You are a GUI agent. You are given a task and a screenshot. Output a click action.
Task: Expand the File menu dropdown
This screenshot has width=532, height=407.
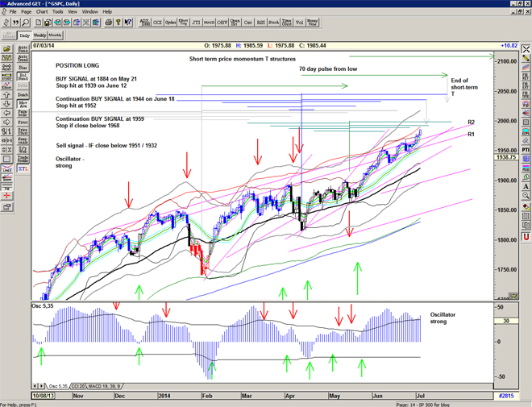pyautogui.click(x=13, y=12)
